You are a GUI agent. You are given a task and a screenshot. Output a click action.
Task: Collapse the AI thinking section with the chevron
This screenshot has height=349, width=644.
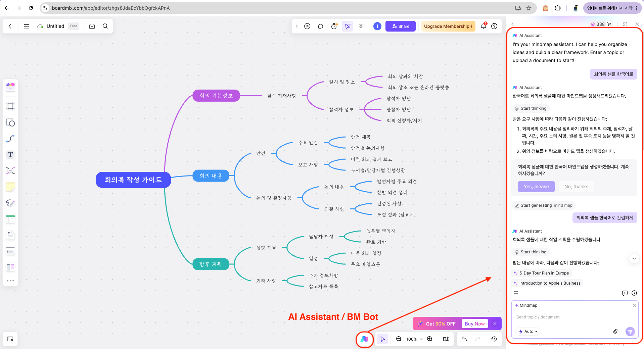coord(634,258)
